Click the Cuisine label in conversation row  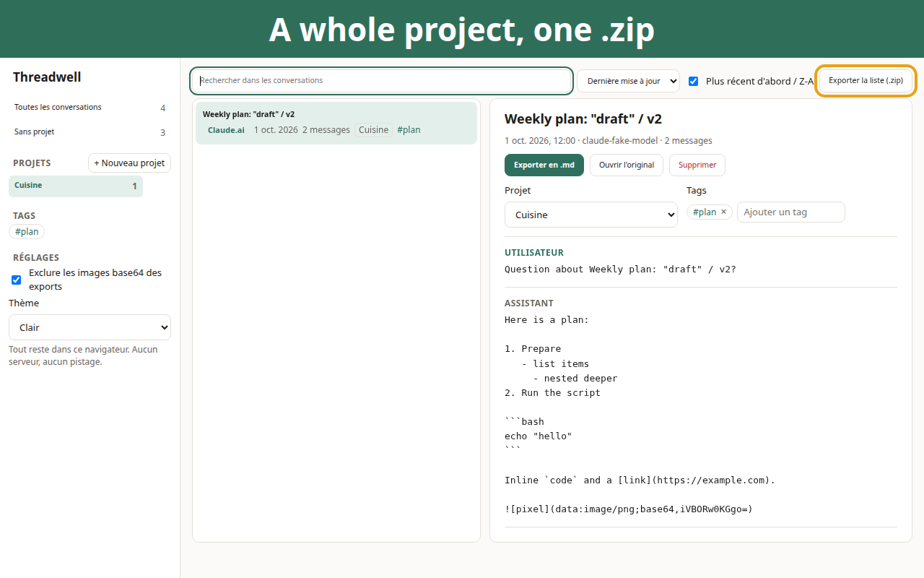tap(373, 130)
